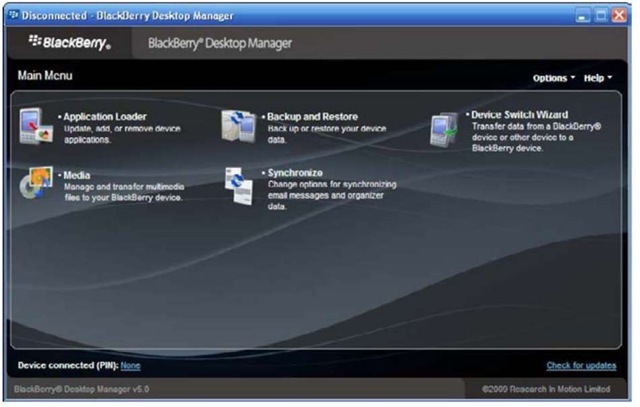The image size is (640, 407).
Task: Click 'Manage and transfer multimedia files' text
Action: click(124, 192)
